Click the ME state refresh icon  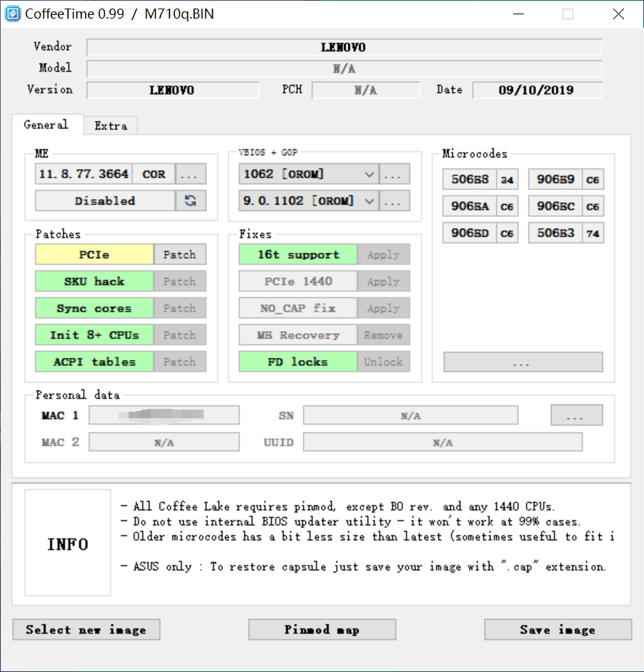click(x=191, y=201)
